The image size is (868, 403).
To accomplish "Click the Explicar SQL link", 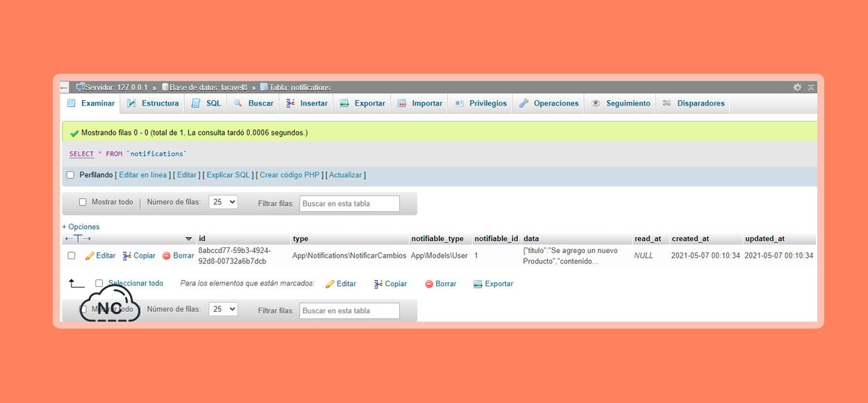I will tap(228, 175).
